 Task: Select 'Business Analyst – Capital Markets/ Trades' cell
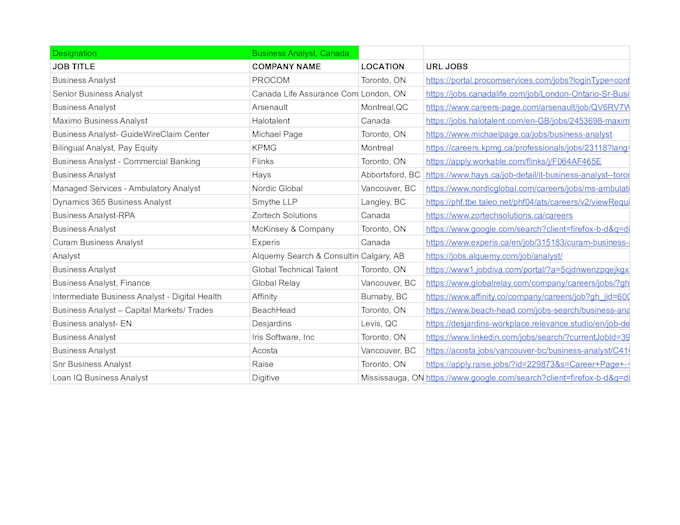point(150,310)
